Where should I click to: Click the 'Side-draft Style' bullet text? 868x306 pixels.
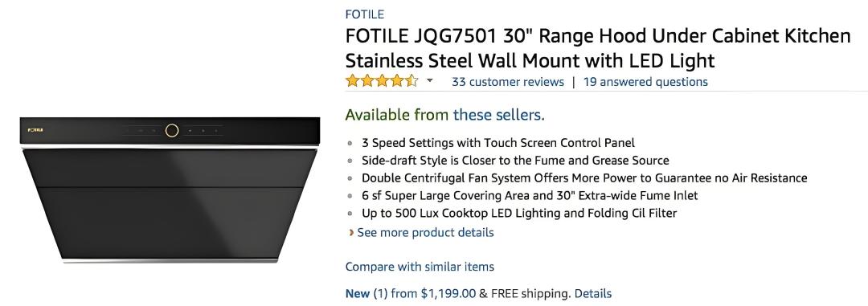point(515,161)
